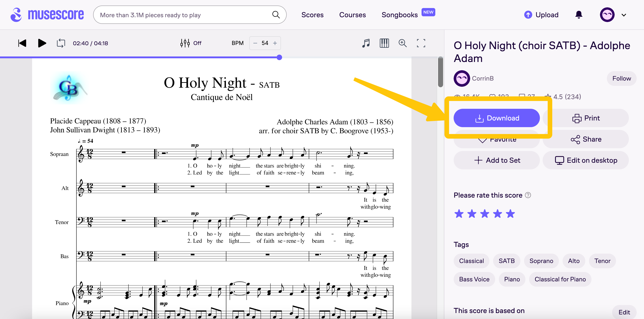Decrease the BPM value
Viewport: 644px width, 319px height.
(x=255, y=43)
